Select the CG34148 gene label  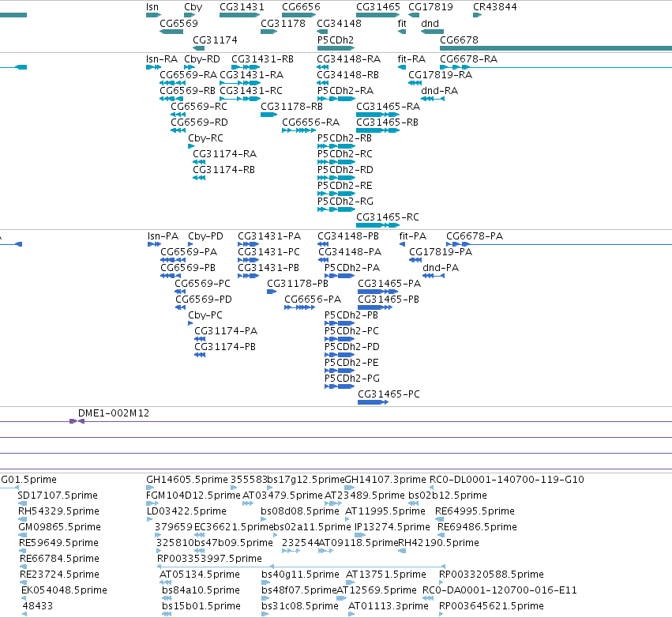(339, 24)
